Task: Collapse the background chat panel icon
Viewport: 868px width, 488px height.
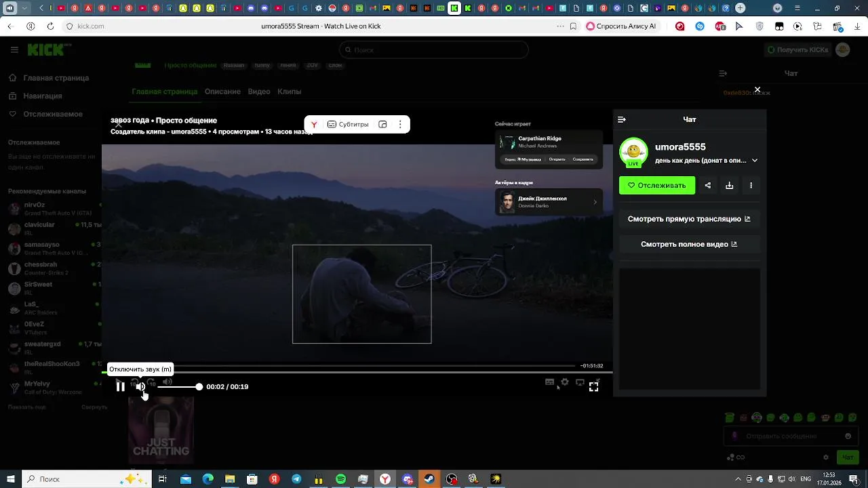Action: (723, 73)
